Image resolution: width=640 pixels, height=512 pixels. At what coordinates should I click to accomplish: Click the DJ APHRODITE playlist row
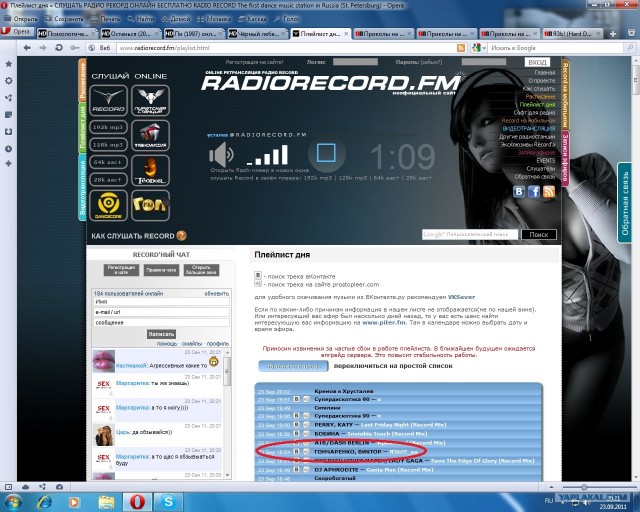(x=398, y=470)
